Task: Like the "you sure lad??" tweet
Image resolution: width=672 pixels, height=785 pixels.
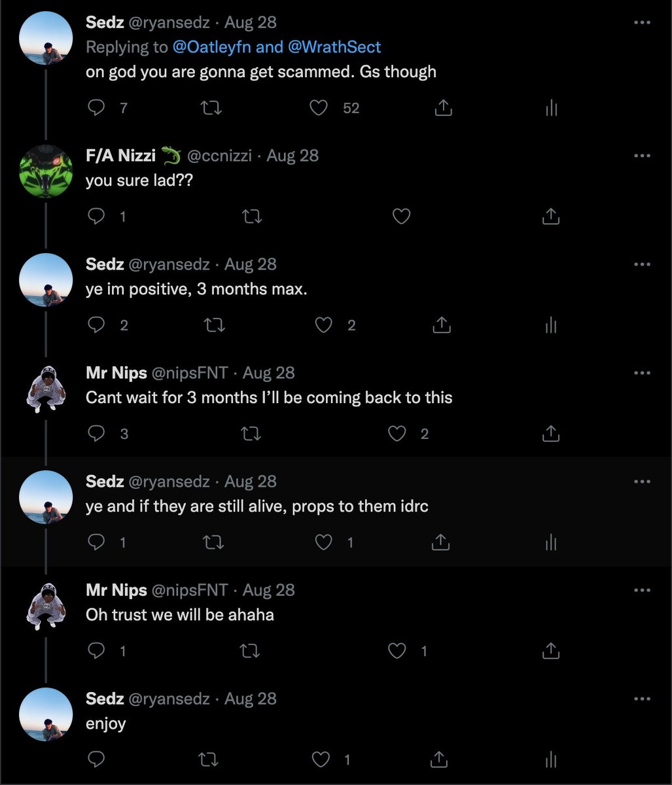Action: [x=400, y=217]
